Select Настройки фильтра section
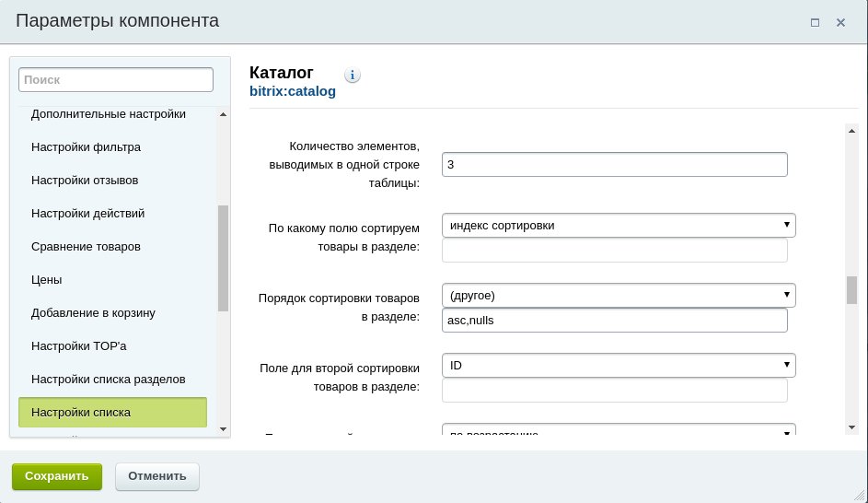The width and height of the screenshot is (868, 503). click(86, 147)
